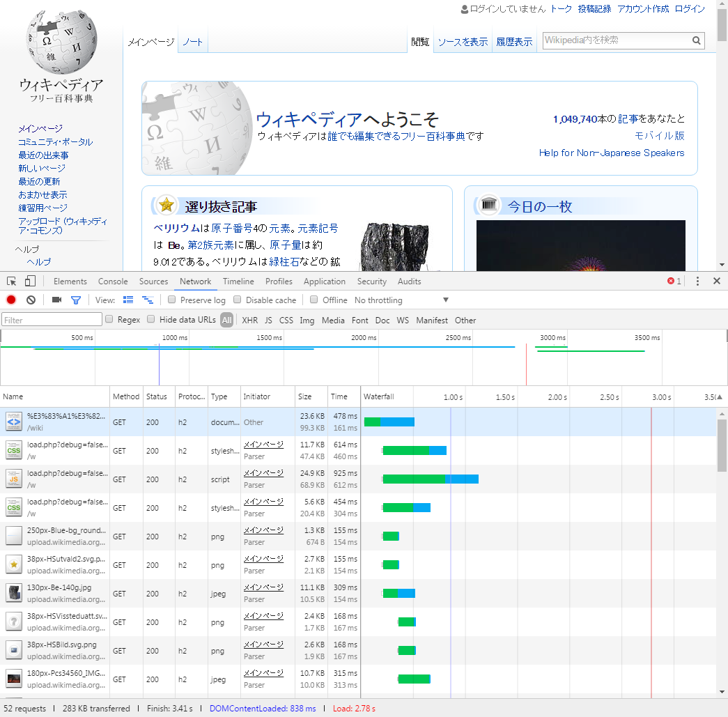Enable the Preserve log checkbox
The width and height of the screenshot is (728, 717).
tap(172, 300)
